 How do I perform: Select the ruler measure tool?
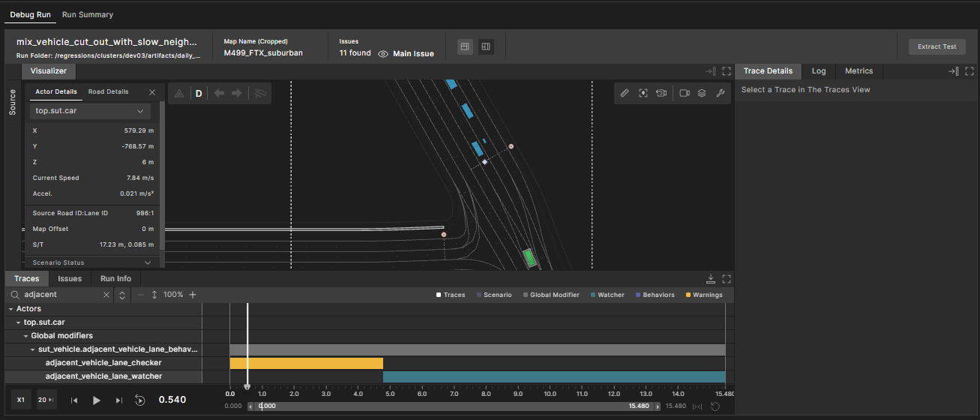(625, 93)
